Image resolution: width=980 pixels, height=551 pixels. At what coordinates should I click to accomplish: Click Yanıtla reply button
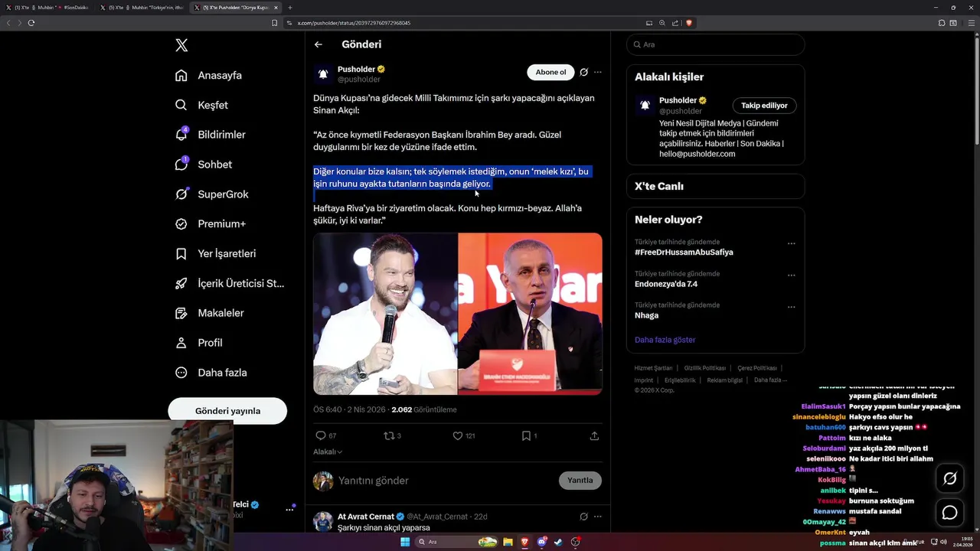[x=580, y=481]
